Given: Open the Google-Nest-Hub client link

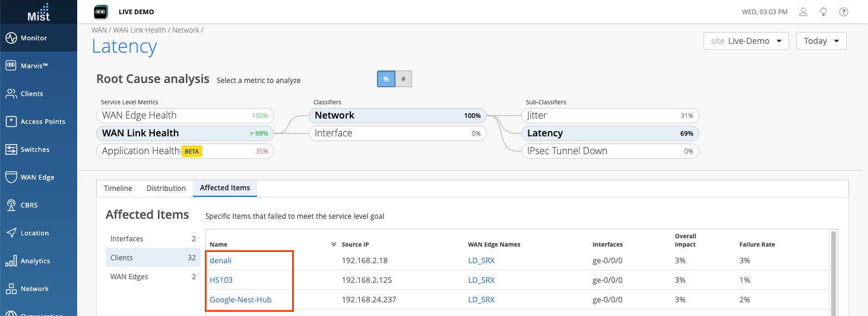Looking at the screenshot, I should (240, 300).
